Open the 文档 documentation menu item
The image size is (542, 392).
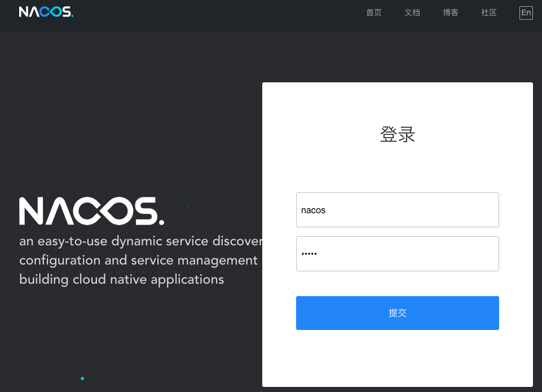coord(412,12)
